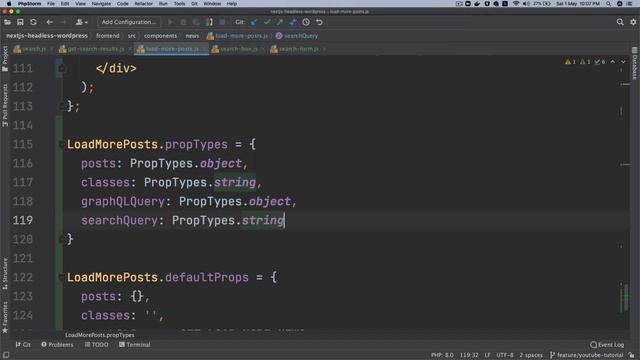
Task: Go to next highlighted error arrow
Action: tap(623, 62)
